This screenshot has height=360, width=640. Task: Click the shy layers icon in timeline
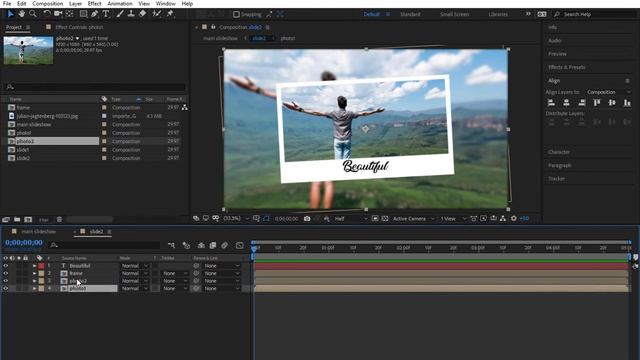pos(201,245)
